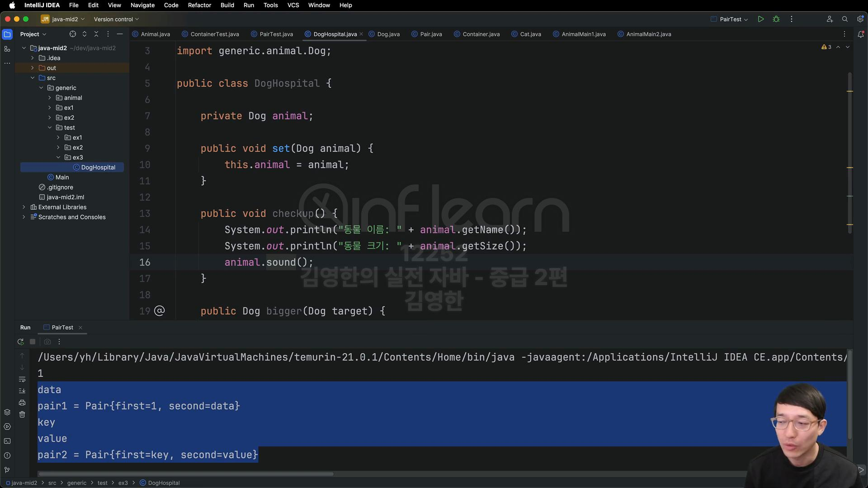
Task: Click the Stop button in Run panel
Action: (33, 342)
